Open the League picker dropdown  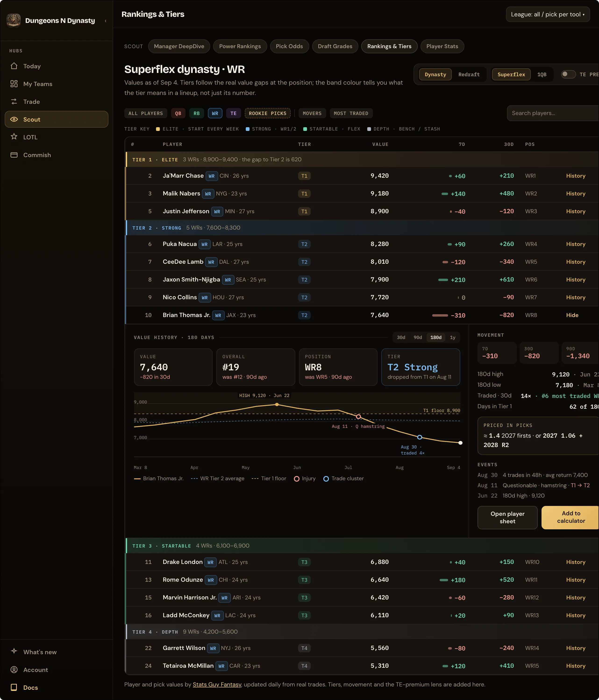click(x=548, y=14)
